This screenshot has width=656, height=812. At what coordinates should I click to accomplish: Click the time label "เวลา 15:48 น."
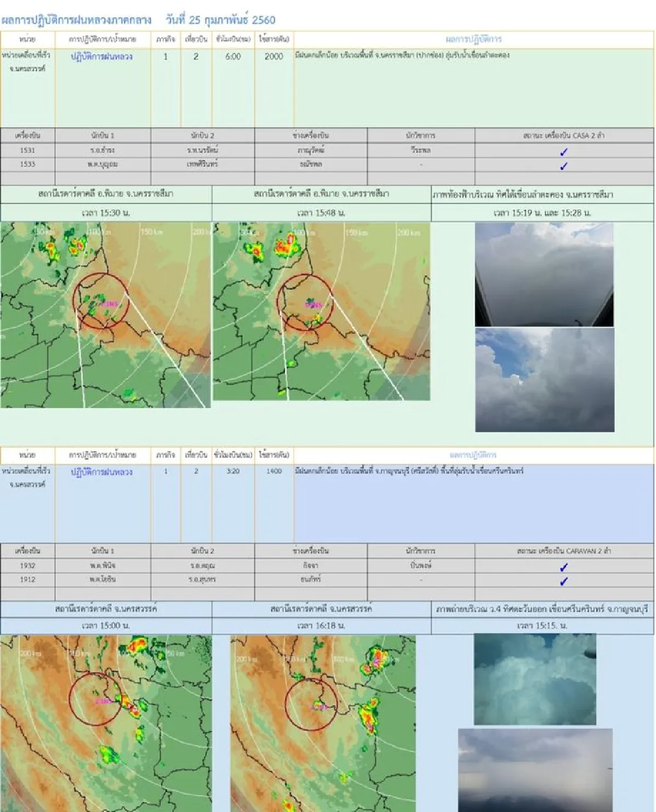[321, 213]
